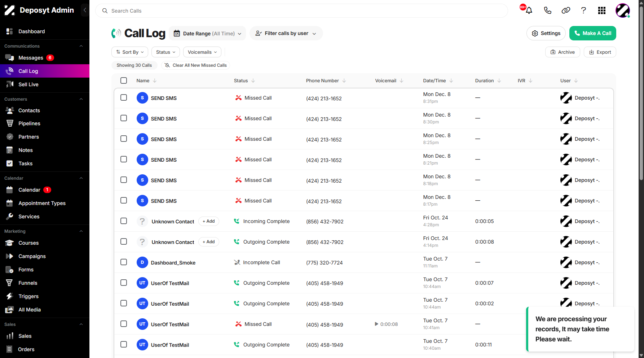Click the Make A Call button
Image resolution: width=644 pixels, height=358 pixels.
coord(593,33)
